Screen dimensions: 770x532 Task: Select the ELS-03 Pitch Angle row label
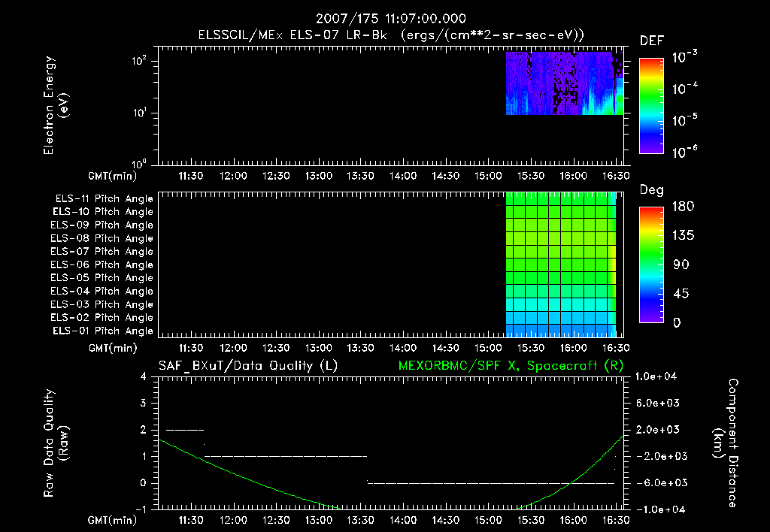[x=102, y=304]
